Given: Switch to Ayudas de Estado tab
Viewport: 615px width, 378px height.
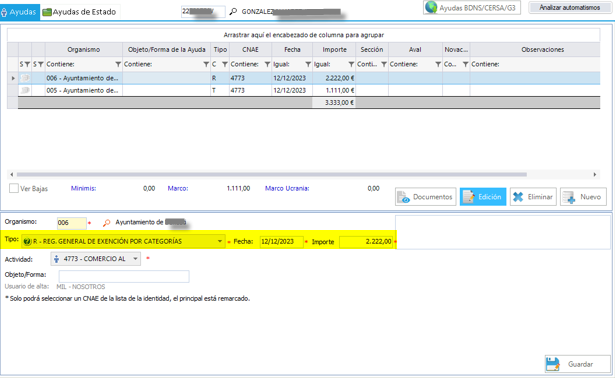Looking at the screenshot, I should pyautogui.click(x=80, y=12).
